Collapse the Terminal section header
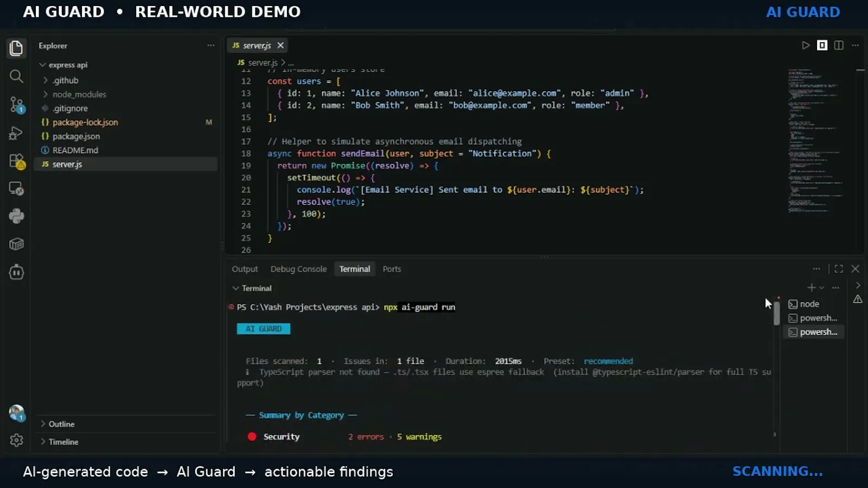The width and height of the screenshot is (868, 488). [x=252, y=288]
